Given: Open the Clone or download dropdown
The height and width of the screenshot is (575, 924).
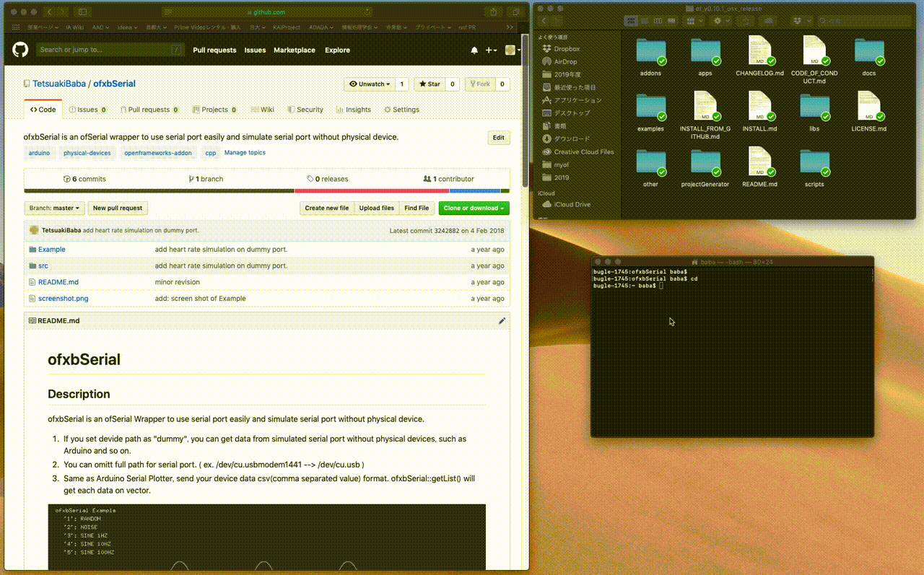Looking at the screenshot, I should (474, 208).
